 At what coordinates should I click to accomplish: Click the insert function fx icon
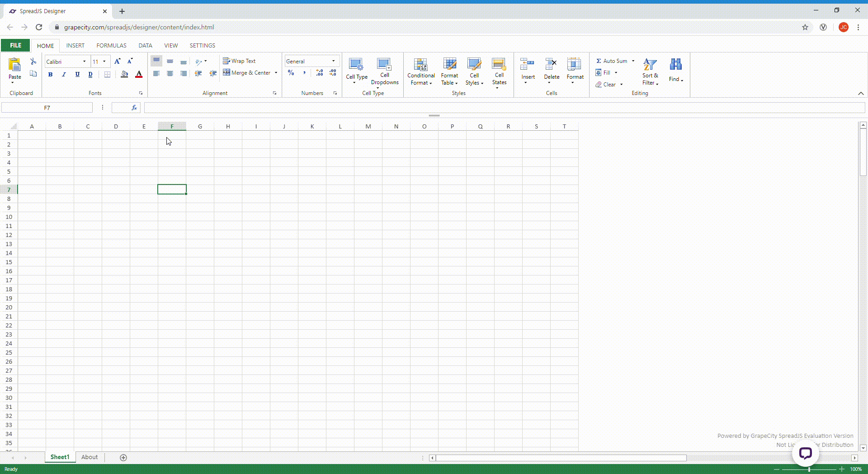[134, 108]
